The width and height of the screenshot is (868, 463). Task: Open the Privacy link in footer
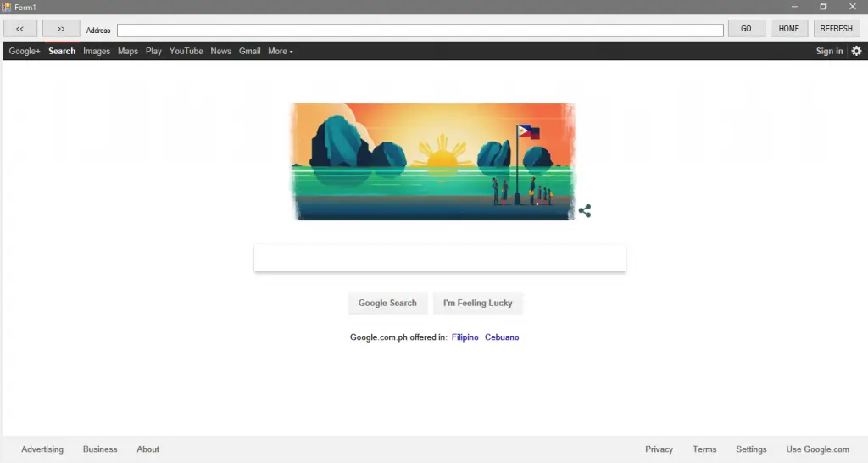659,449
